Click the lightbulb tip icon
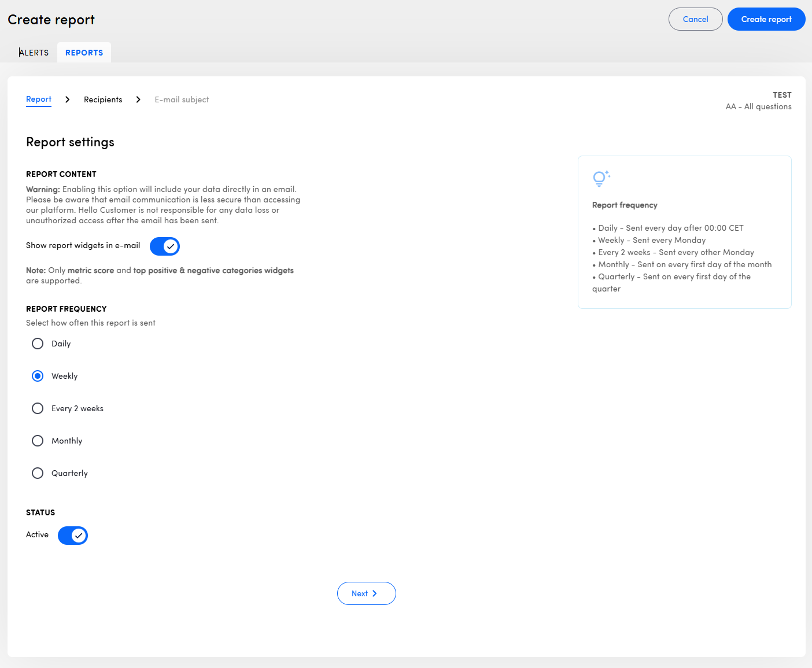 [x=601, y=178]
